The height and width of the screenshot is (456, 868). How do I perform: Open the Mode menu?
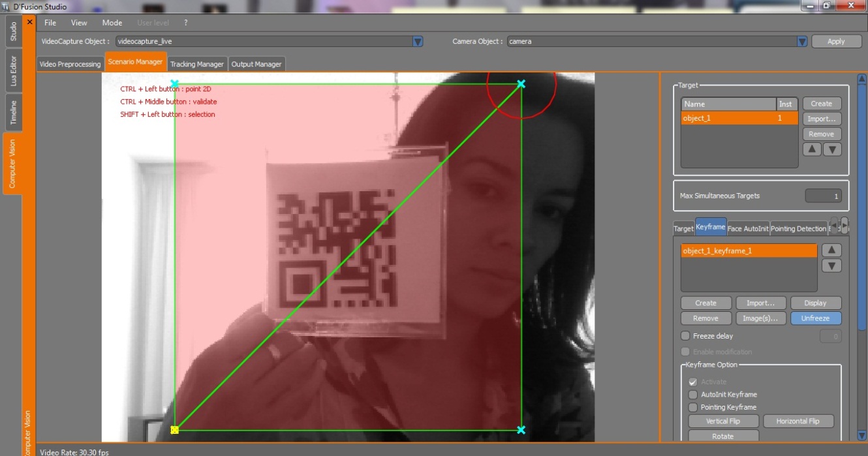coord(112,23)
